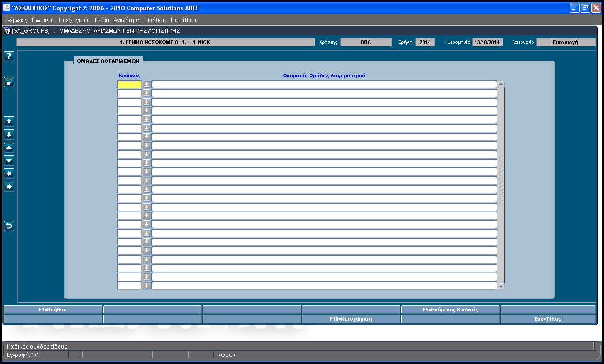Viewport: 604px width, 364px height.
Task: Open the Επεξεργασία menu
Action: tap(74, 20)
